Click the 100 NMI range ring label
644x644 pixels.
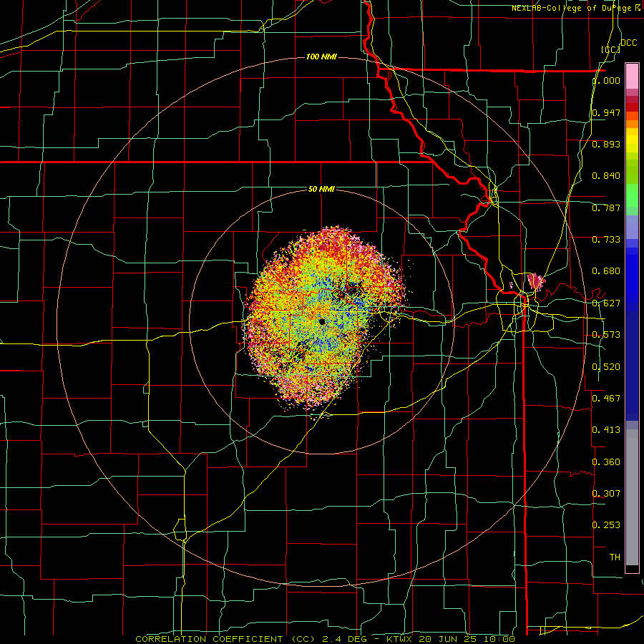[x=321, y=57]
